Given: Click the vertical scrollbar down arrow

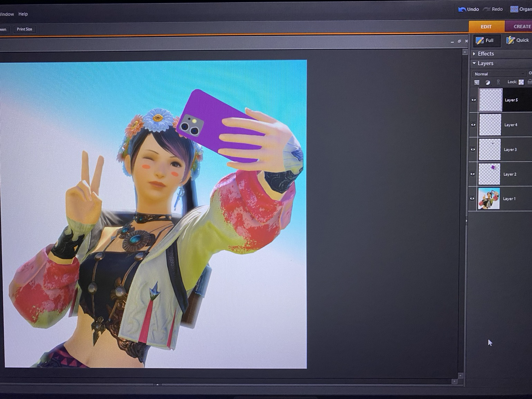Looking at the screenshot, I should pos(460,375).
